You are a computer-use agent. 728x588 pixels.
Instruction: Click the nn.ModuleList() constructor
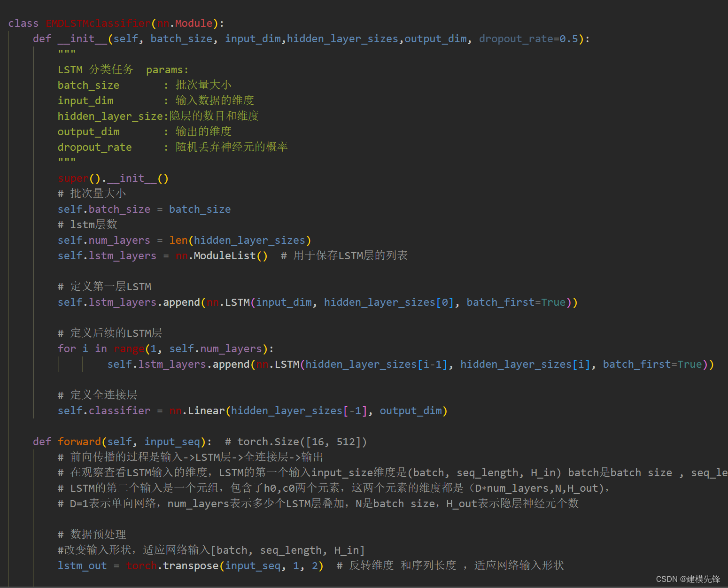pyautogui.click(x=221, y=255)
